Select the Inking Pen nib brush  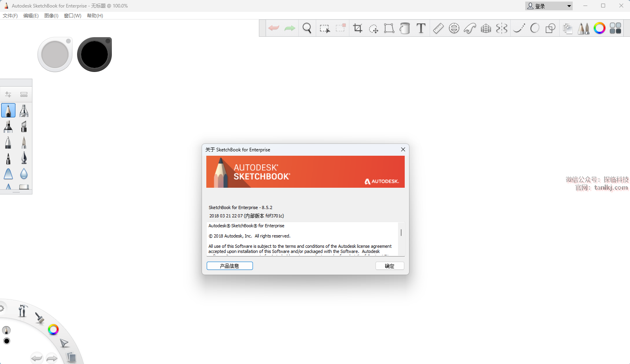pos(24,158)
